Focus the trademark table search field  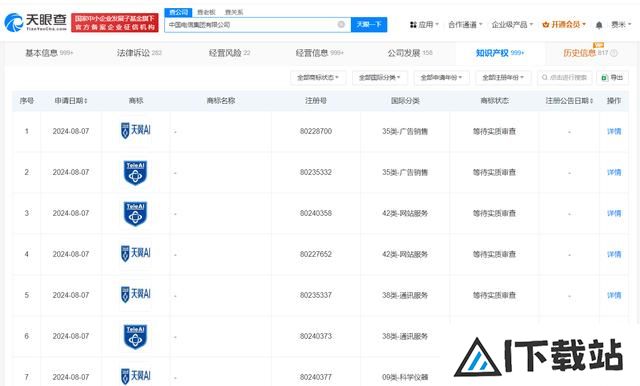(565, 77)
